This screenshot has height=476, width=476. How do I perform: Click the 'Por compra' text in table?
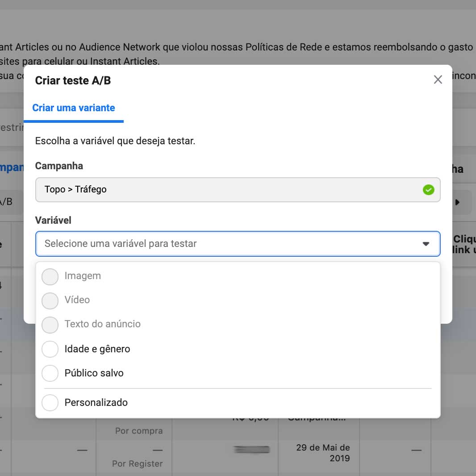[x=139, y=431]
